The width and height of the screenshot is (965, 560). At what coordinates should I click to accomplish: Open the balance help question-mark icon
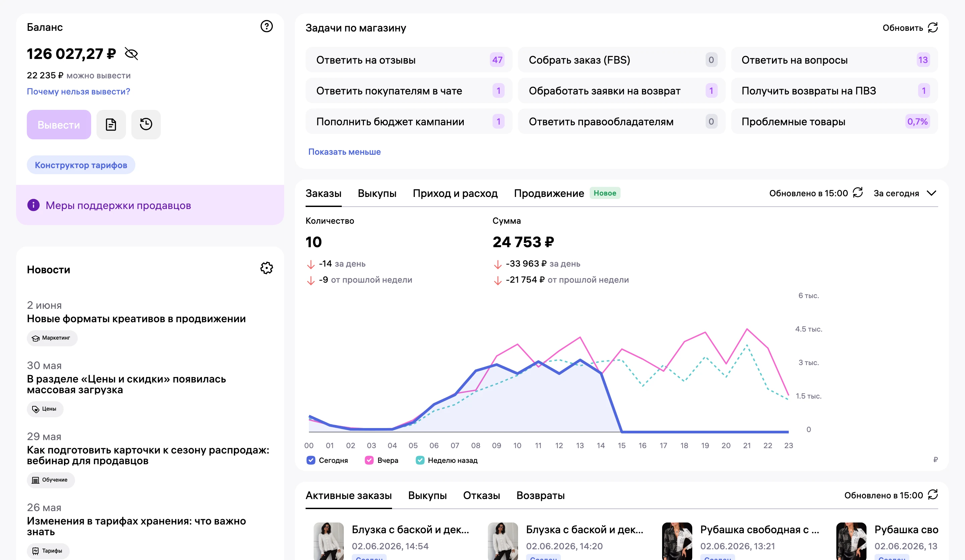coord(266,26)
